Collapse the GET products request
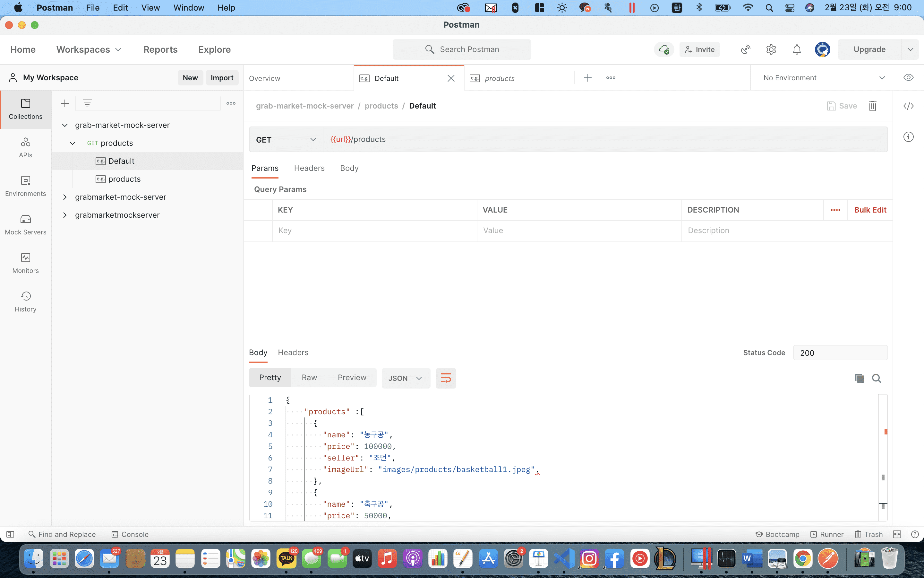 pos(73,143)
